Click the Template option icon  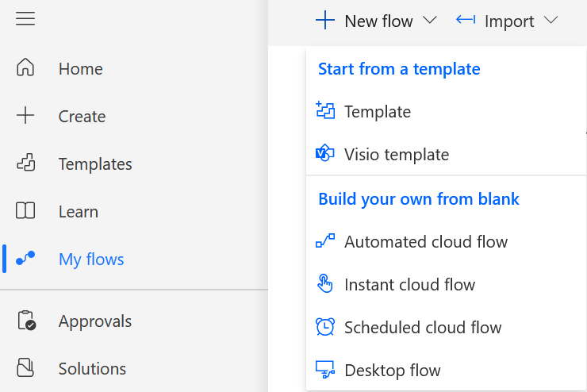(x=325, y=110)
